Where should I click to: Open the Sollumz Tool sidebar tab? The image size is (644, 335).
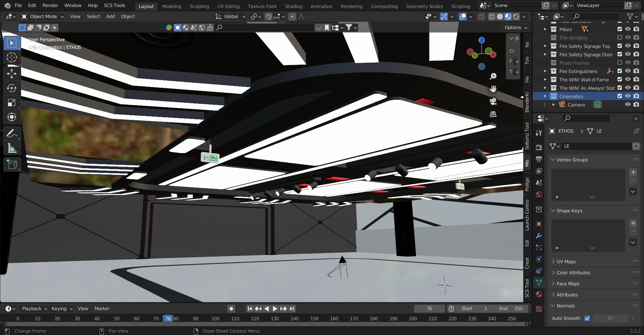[527, 136]
